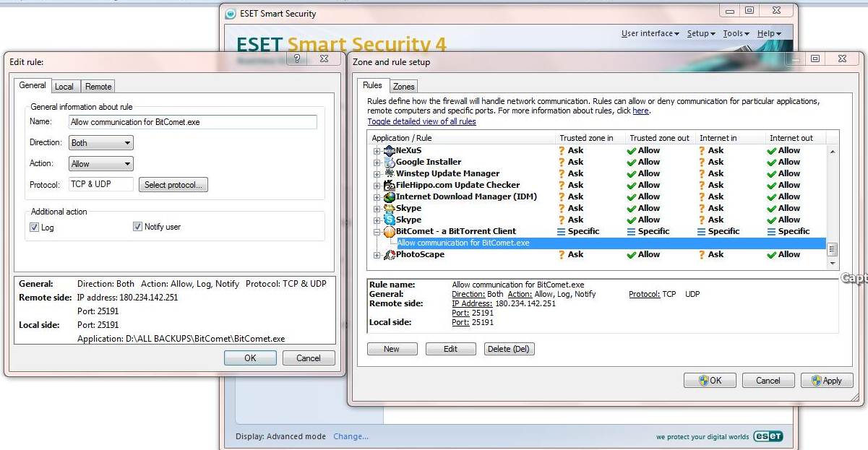Screen dimensions: 868x450
Task: Click the underlined Direction: label in rule details
Action: 468,295
